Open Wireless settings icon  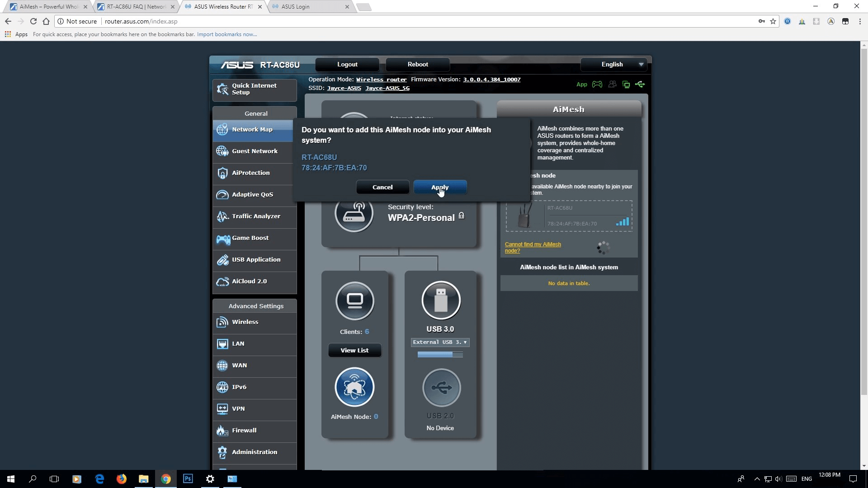click(222, 322)
